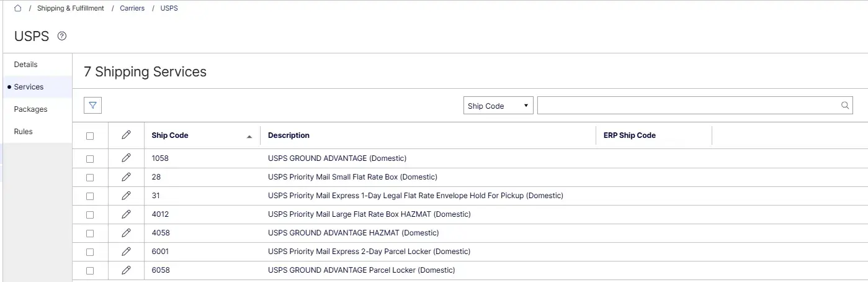The width and height of the screenshot is (868, 282).
Task: Edit ship code 31 with pencil icon
Action: pos(127,196)
